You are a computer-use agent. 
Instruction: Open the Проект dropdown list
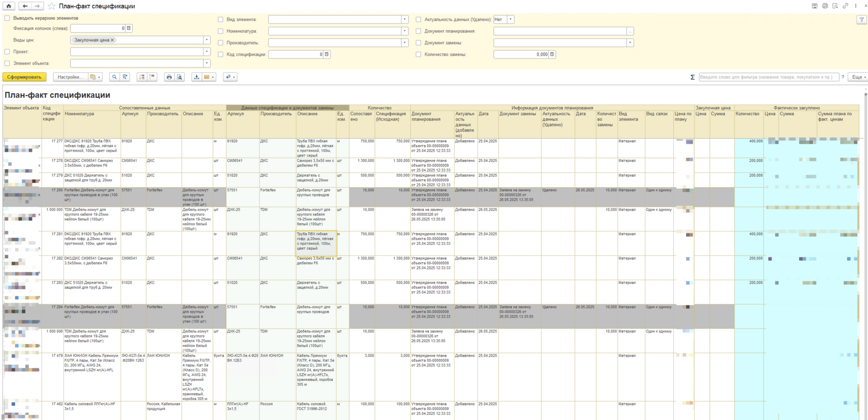207,52
